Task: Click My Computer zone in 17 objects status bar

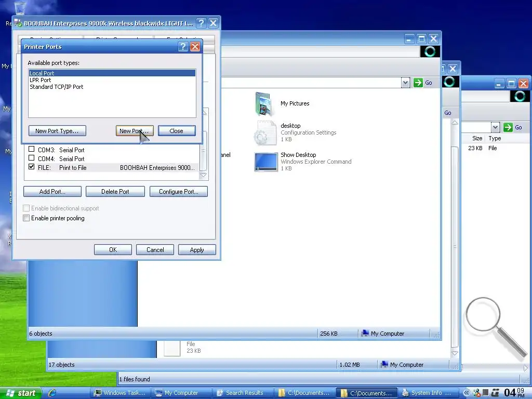Action: [403, 365]
